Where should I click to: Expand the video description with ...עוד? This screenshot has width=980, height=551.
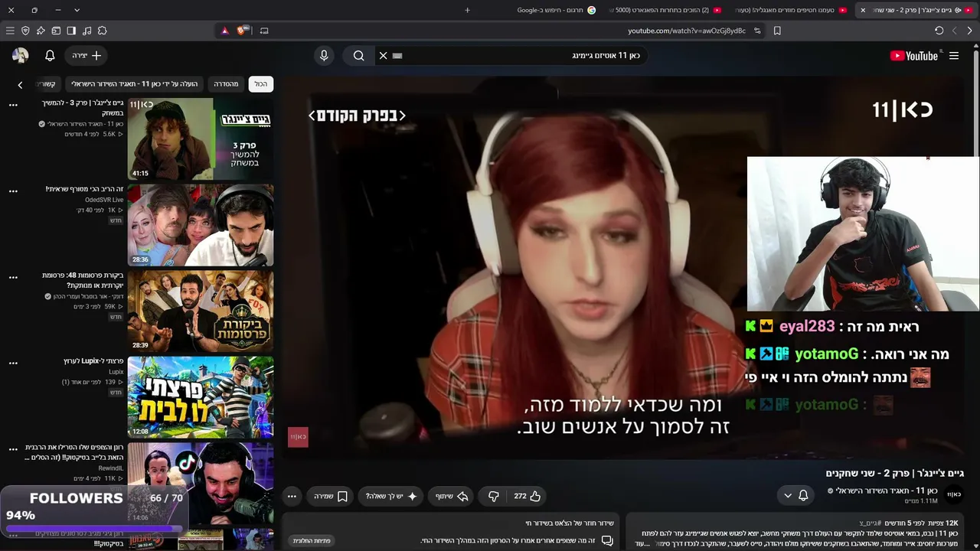click(x=643, y=544)
